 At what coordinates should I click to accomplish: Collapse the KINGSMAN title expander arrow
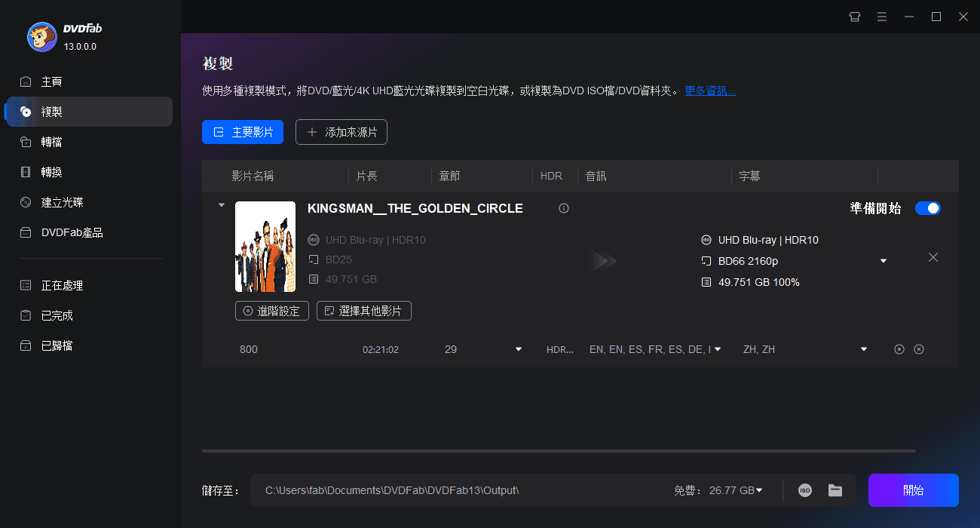pos(221,204)
